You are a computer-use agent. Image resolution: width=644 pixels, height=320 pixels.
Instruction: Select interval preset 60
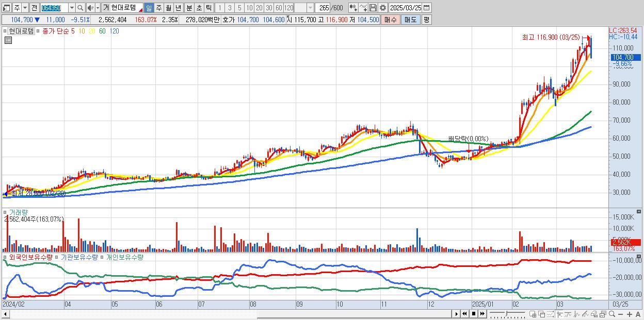(279, 8)
